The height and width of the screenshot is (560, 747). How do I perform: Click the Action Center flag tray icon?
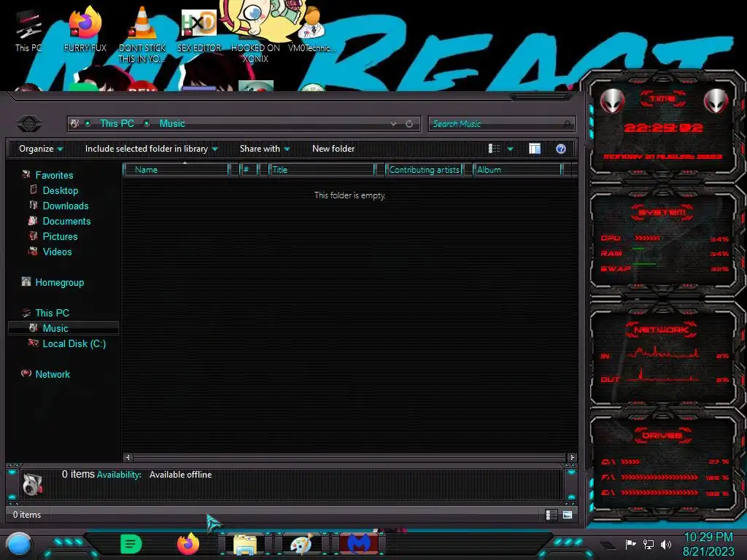[630, 544]
